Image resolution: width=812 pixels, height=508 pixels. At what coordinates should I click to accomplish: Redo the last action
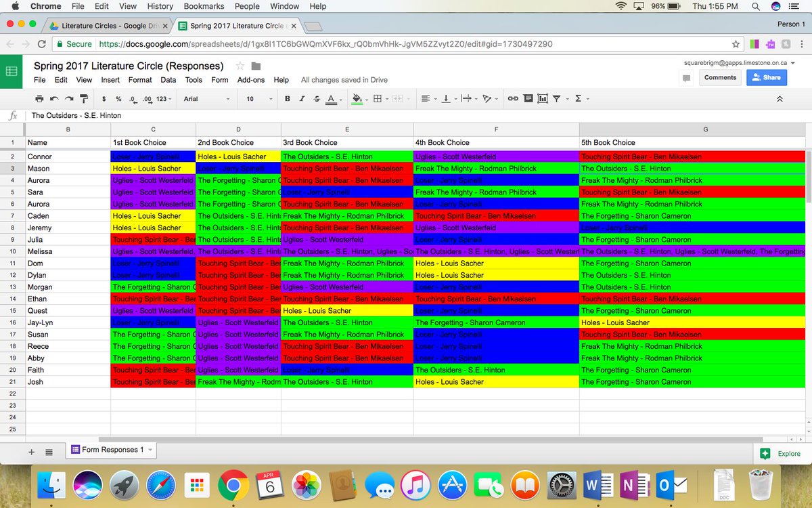pyautogui.click(x=68, y=99)
